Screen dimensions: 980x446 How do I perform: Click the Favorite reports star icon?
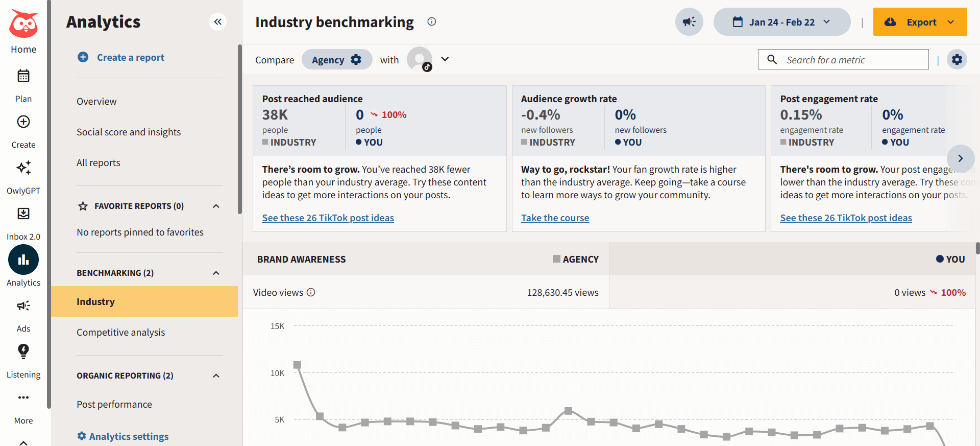pos(83,206)
